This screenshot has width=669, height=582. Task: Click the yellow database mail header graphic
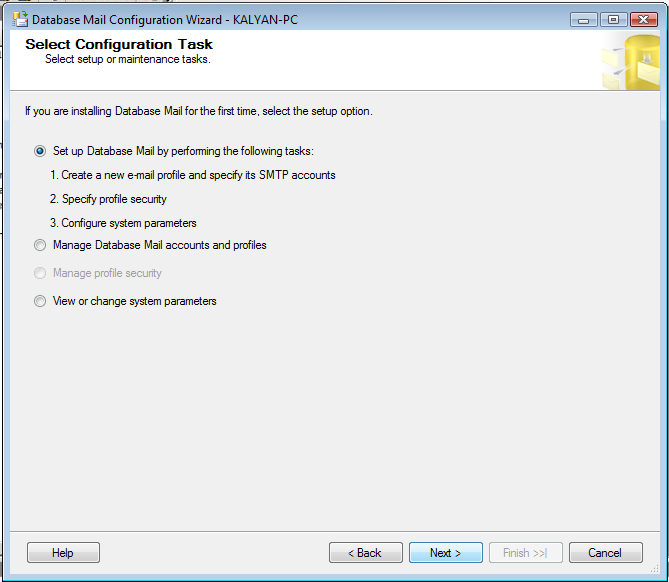(631, 62)
